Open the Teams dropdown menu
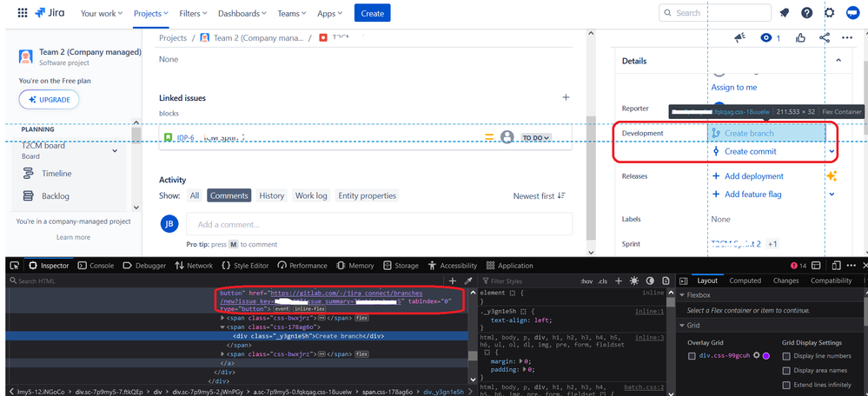Image resolution: width=868 pixels, height=396 pixels. point(292,13)
